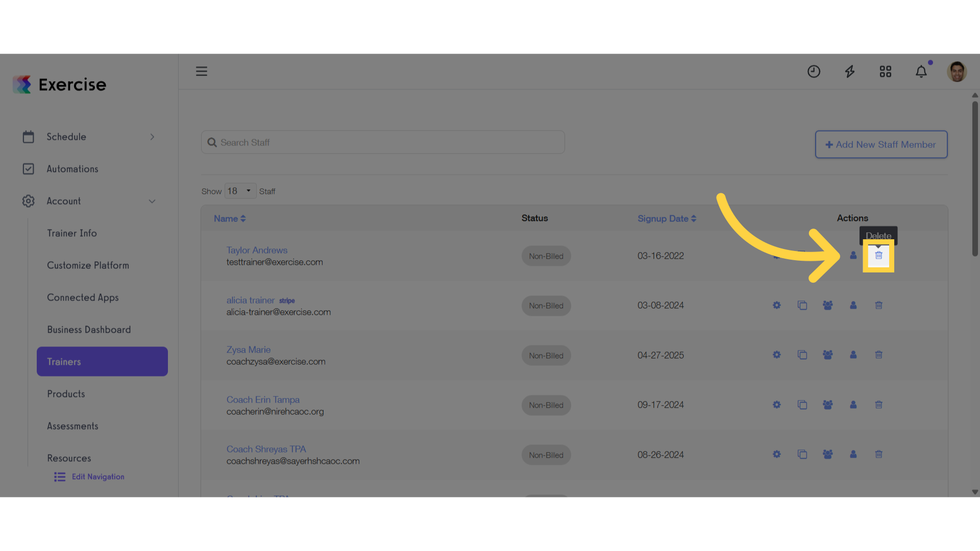The height and width of the screenshot is (551, 980).
Task: Open the clock history icon
Action: point(814,71)
